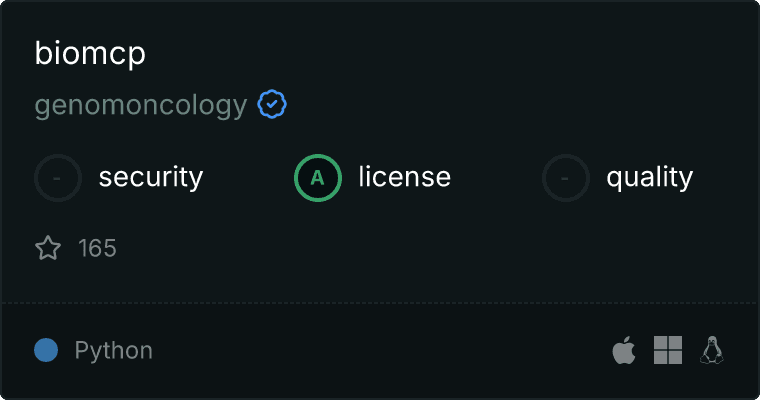The height and width of the screenshot is (400, 760).
Task: Click the Windows platform icon
Action: (x=668, y=350)
